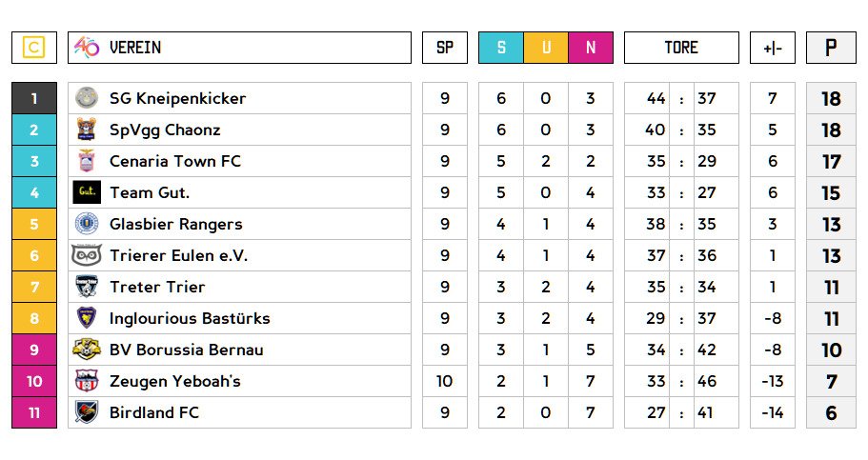Click the Trierer Eulen owl logo
The height and width of the screenshot is (460, 868).
[87, 255]
